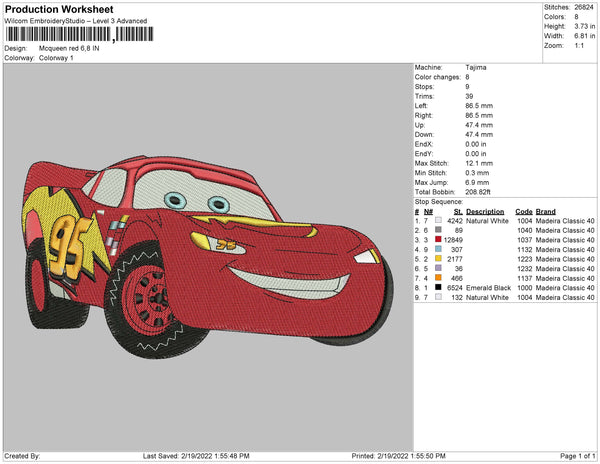Click design name 'Mcqueen red 6,8 IN'
Viewport: 600px width, 464px height.
coord(69,49)
